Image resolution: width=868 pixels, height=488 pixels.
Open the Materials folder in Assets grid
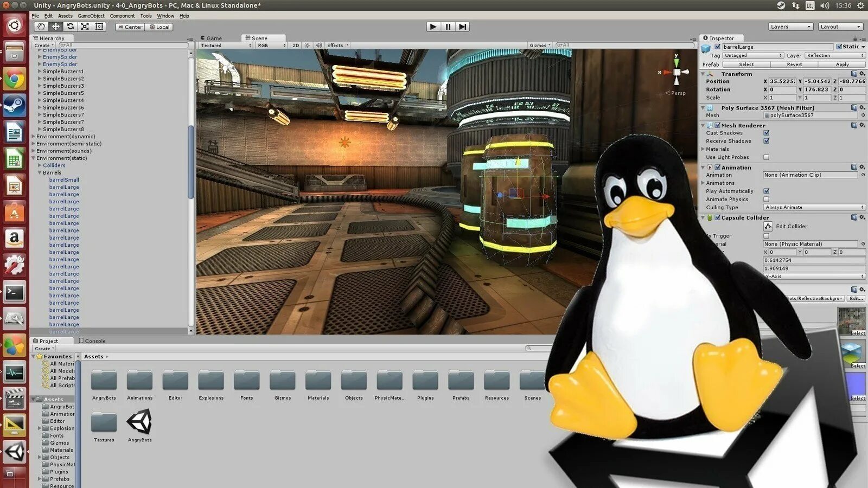click(318, 381)
